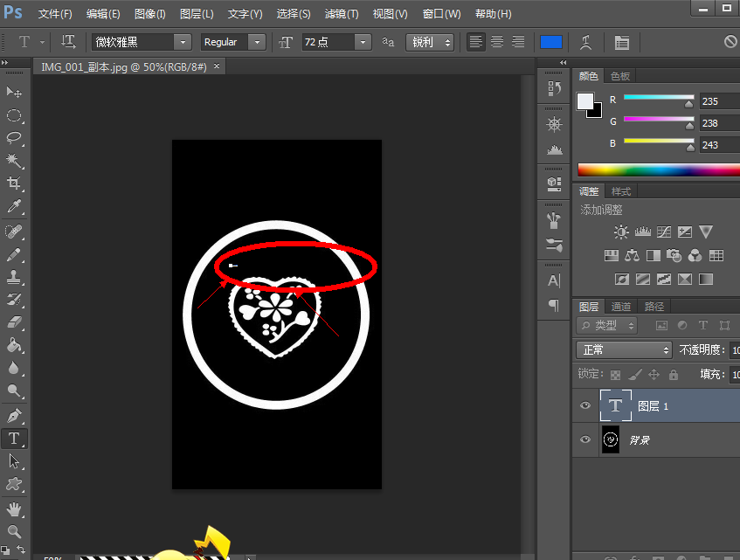Select the Blur tool

(14, 368)
